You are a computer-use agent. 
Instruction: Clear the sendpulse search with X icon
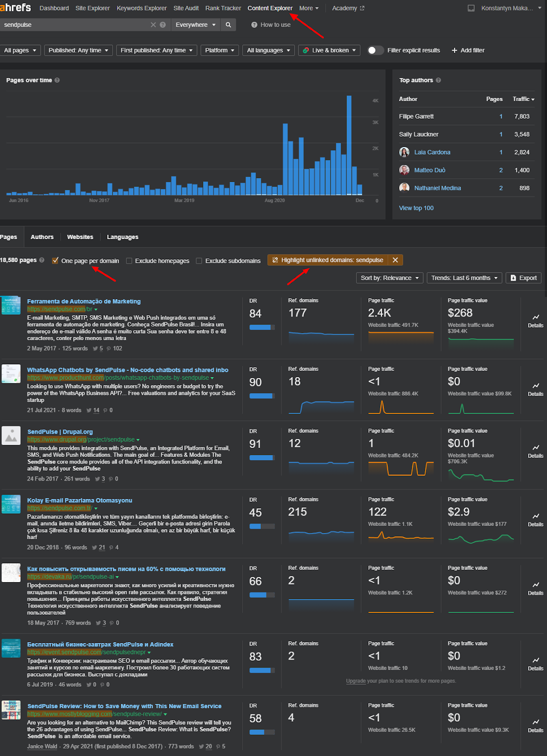[153, 25]
